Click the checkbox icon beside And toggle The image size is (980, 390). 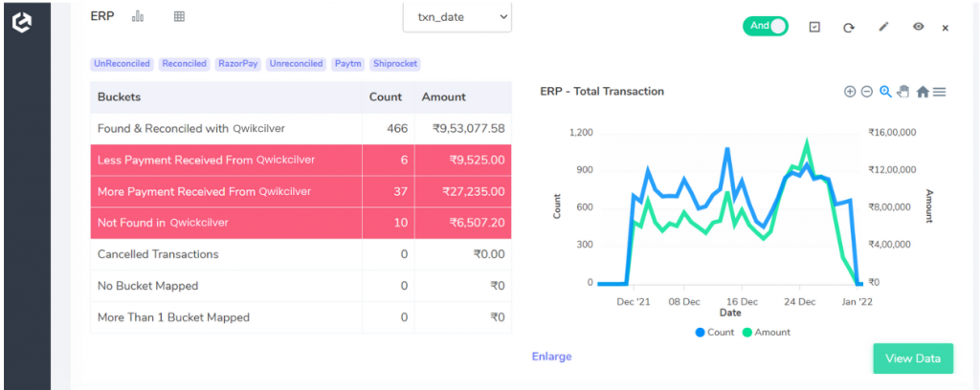(814, 27)
